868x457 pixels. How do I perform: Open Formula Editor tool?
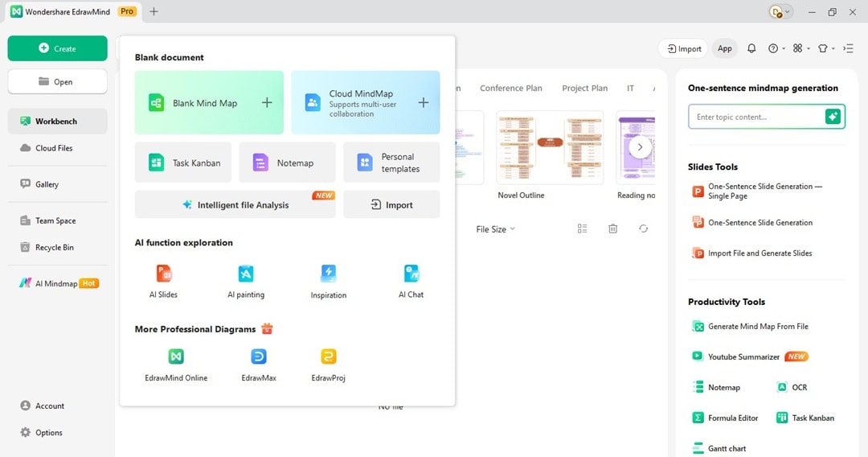pos(725,418)
